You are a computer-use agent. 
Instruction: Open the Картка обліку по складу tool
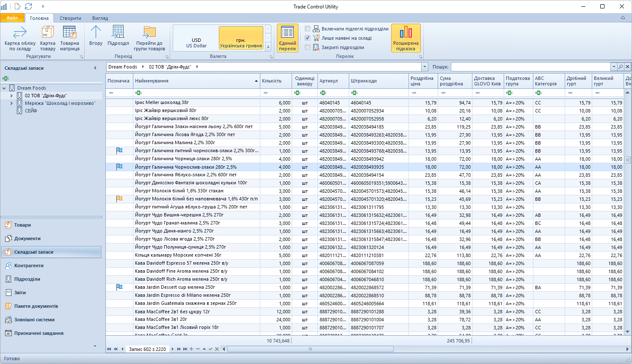[20, 38]
